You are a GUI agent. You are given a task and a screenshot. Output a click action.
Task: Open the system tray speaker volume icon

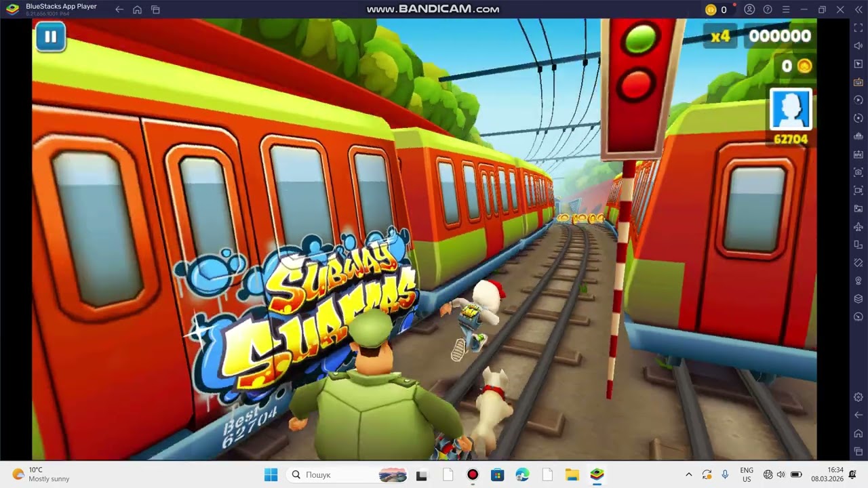(x=781, y=474)
